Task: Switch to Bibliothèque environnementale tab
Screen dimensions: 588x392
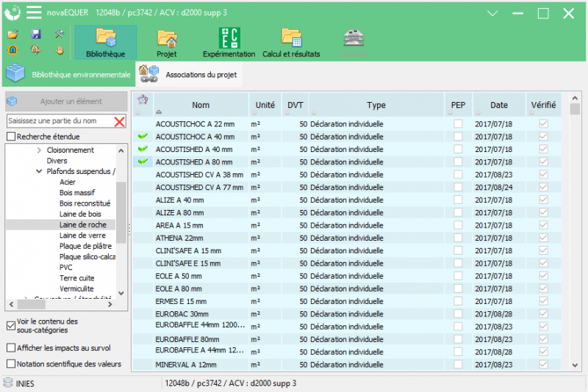Action: (x=69, y=74)
